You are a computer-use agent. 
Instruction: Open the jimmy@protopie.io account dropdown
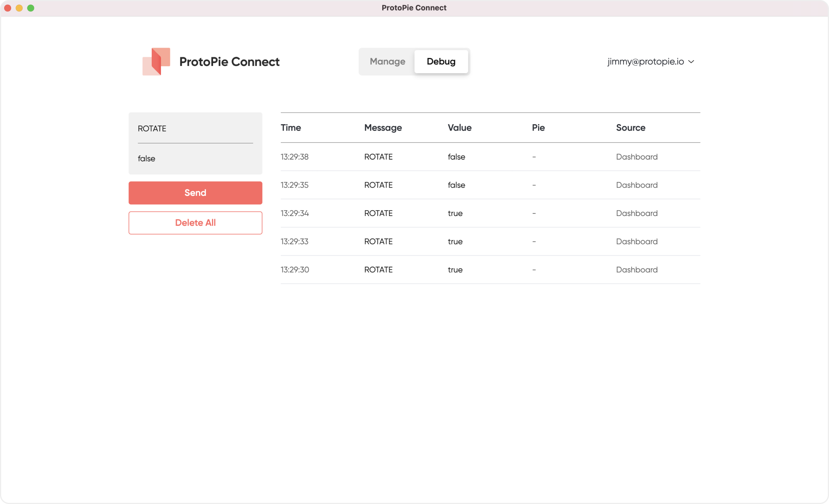coord(646,61)
